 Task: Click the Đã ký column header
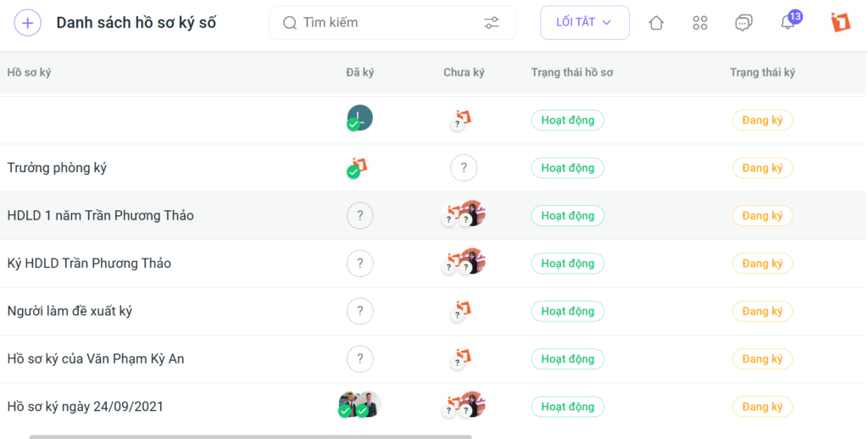pos(359,73)
